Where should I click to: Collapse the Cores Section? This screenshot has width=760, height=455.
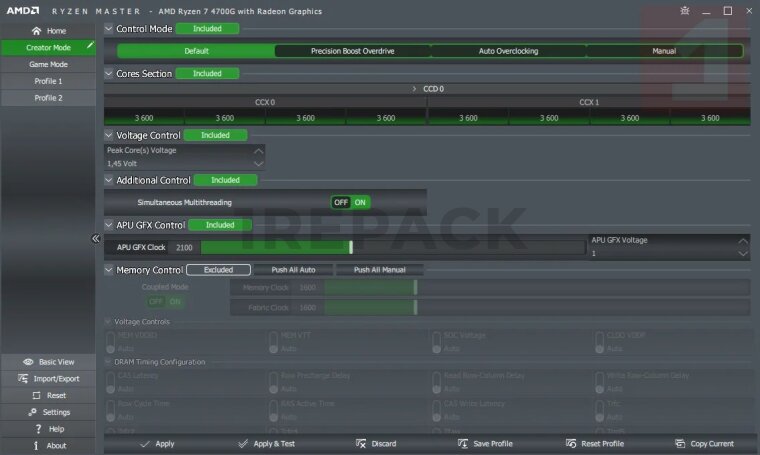[109, 73]
